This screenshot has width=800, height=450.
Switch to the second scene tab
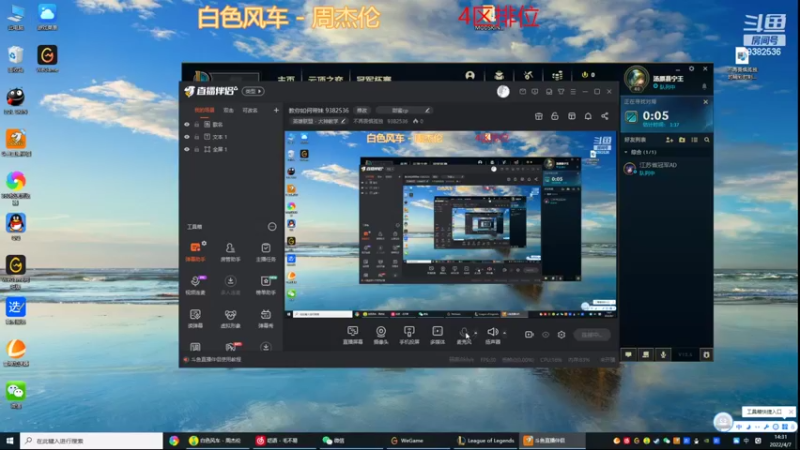pos(228,110)
